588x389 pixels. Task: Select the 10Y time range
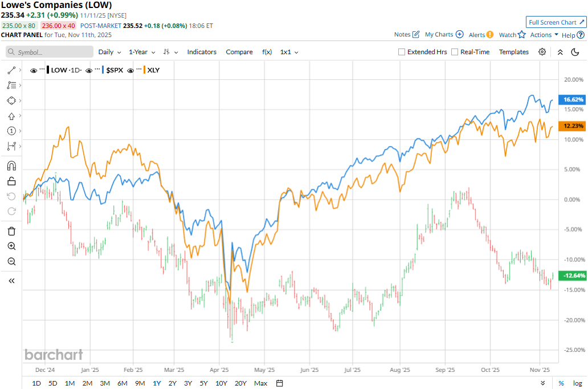click(x=221, y=383)
